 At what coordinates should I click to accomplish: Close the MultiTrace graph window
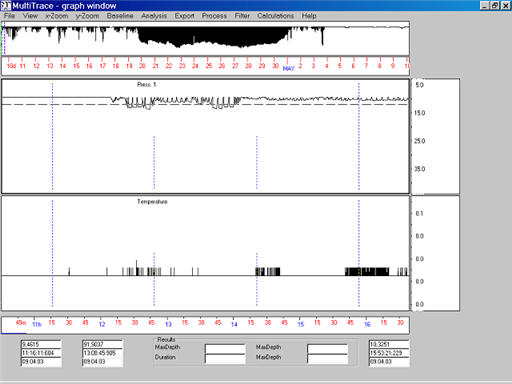(x=505, y=5)
